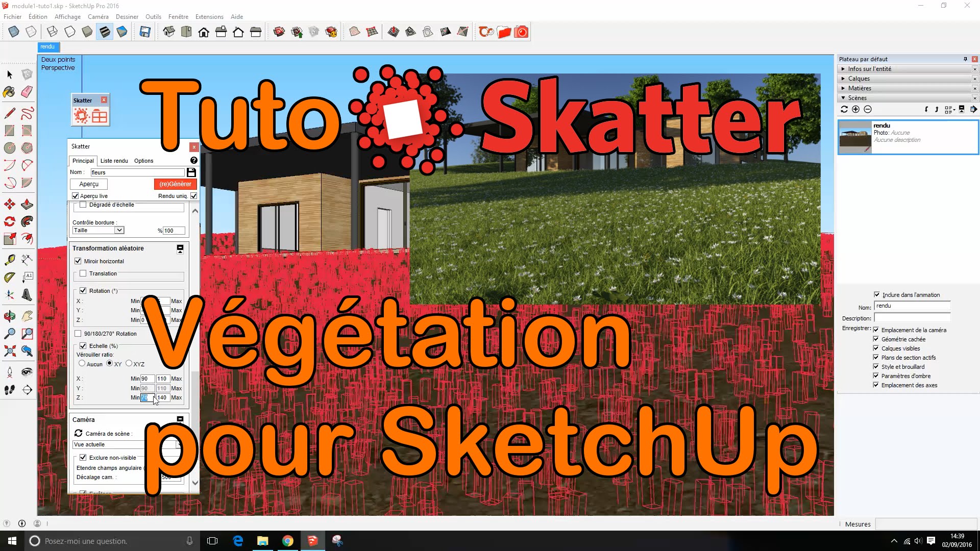Switch to Shaded With Textures style
This screenshot has width=980, height=551.
tap(105, 32)
